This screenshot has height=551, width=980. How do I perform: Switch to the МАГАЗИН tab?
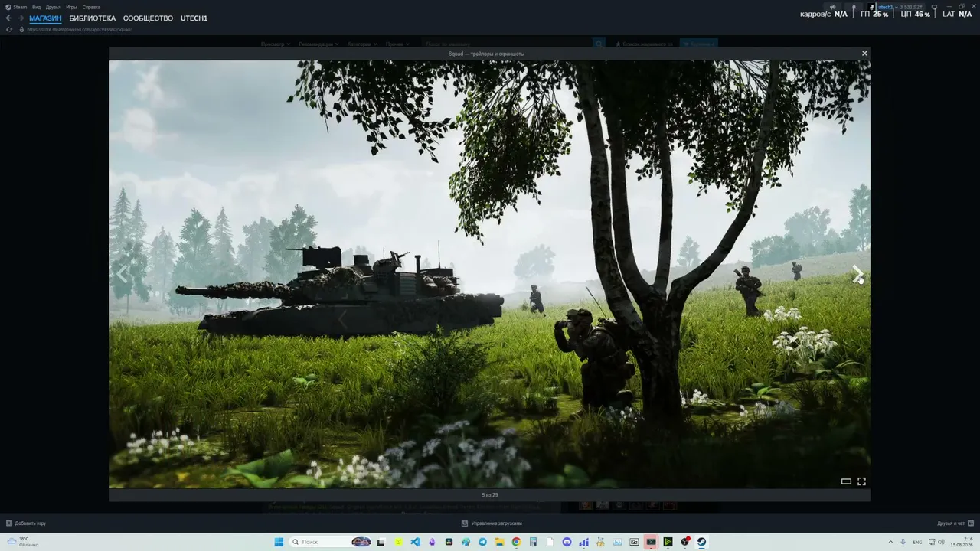tap(45, 18)
